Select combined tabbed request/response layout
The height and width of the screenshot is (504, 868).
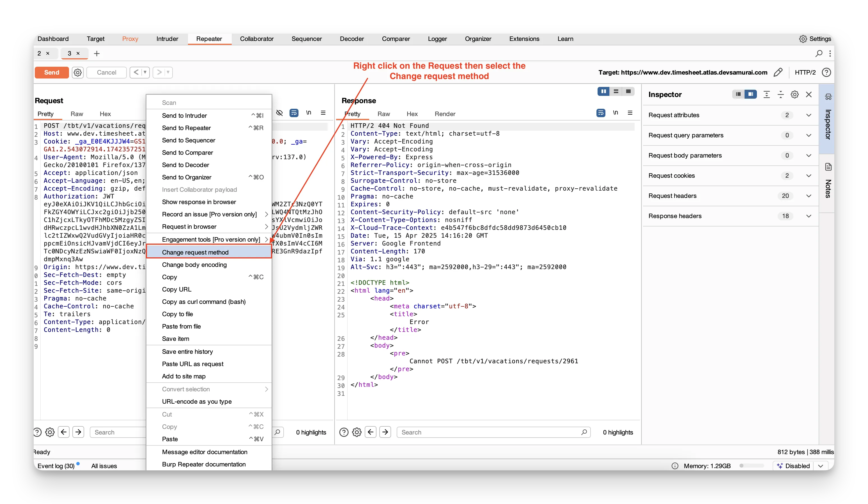(628, 91)
